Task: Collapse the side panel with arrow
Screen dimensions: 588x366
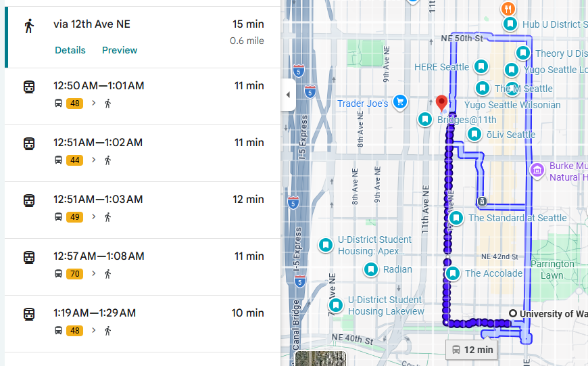Action: click(x=288, y=95)
